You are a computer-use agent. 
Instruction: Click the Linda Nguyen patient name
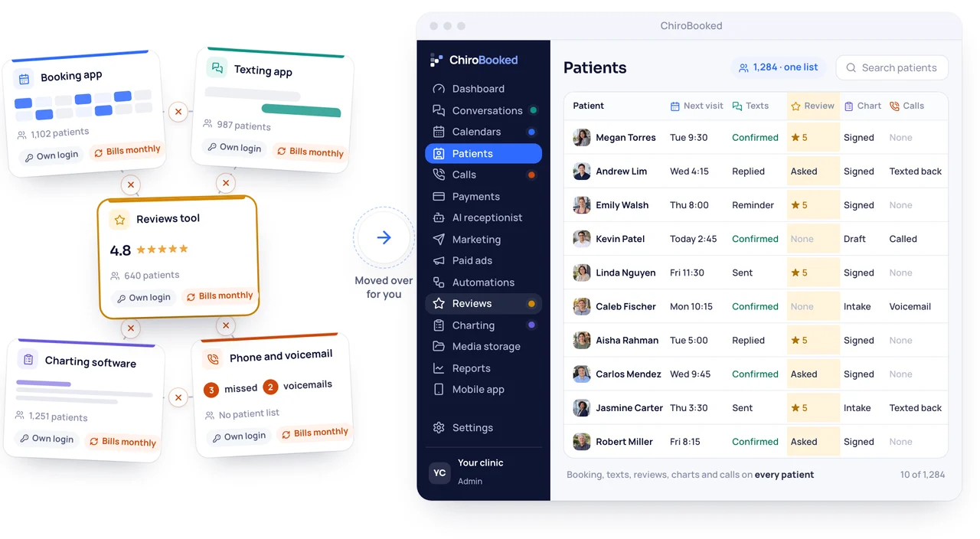click(x=626, y=273)
